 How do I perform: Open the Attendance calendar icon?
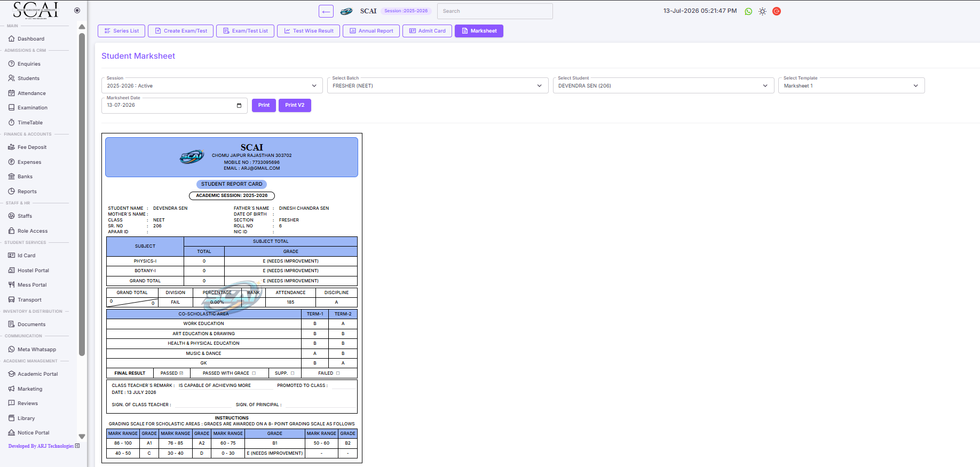pos(12,93)
